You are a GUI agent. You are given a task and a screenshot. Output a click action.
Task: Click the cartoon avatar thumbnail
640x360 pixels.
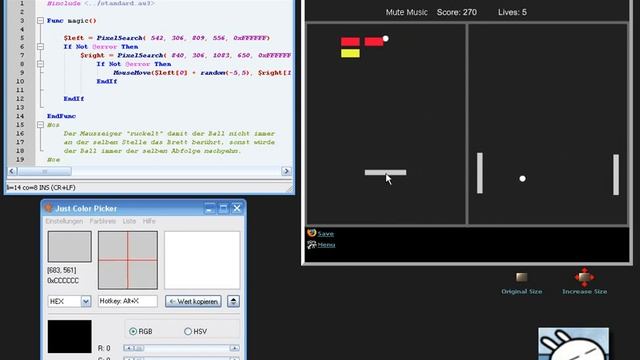(x=573, y=344)
